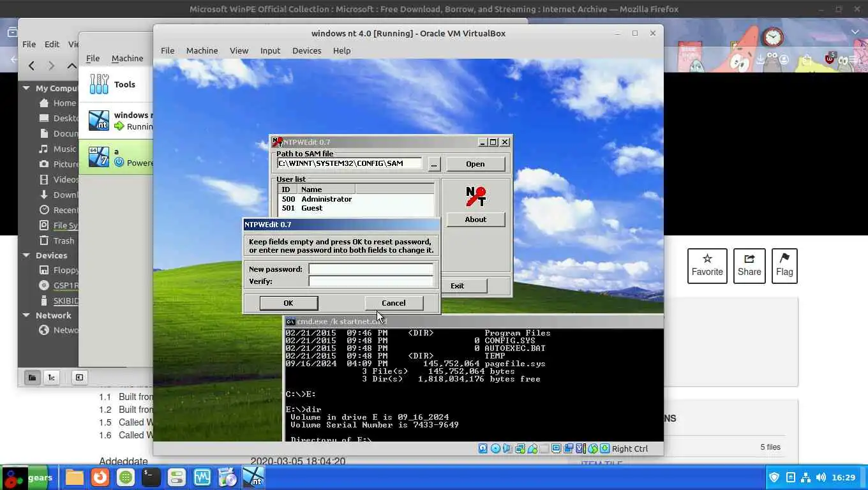This screenshot has width=868, height=490.
Task: Click the USB devices status icon
Action: coord(532,449)
